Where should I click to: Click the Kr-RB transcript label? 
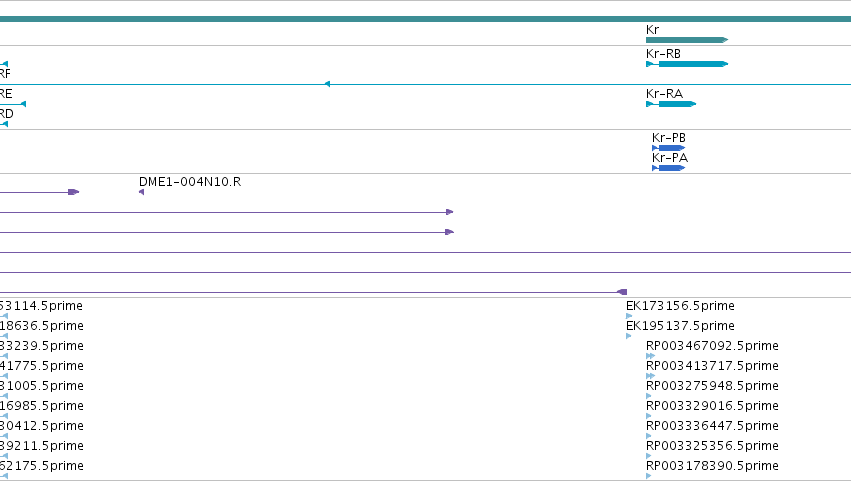click(663, 54)
